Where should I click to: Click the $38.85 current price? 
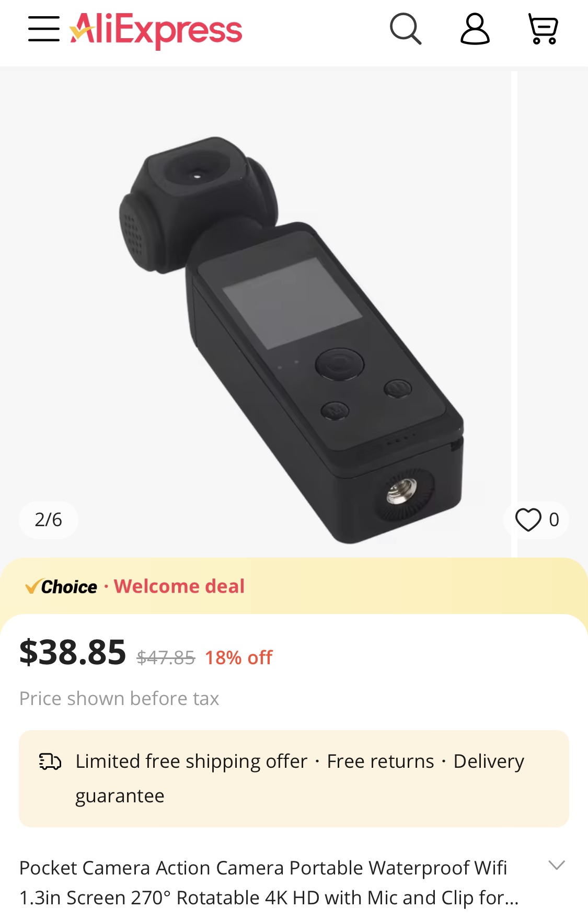(73, 653)
